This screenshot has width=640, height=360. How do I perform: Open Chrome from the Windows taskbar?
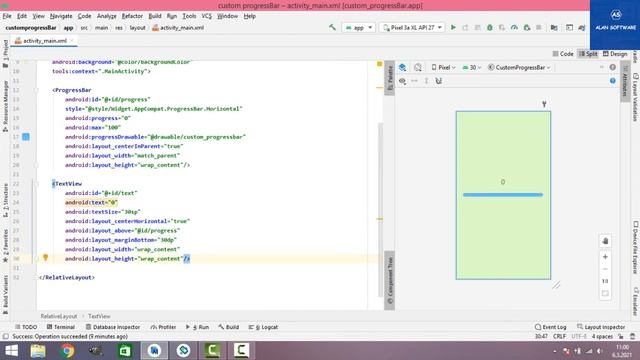(x=67, y=351)
